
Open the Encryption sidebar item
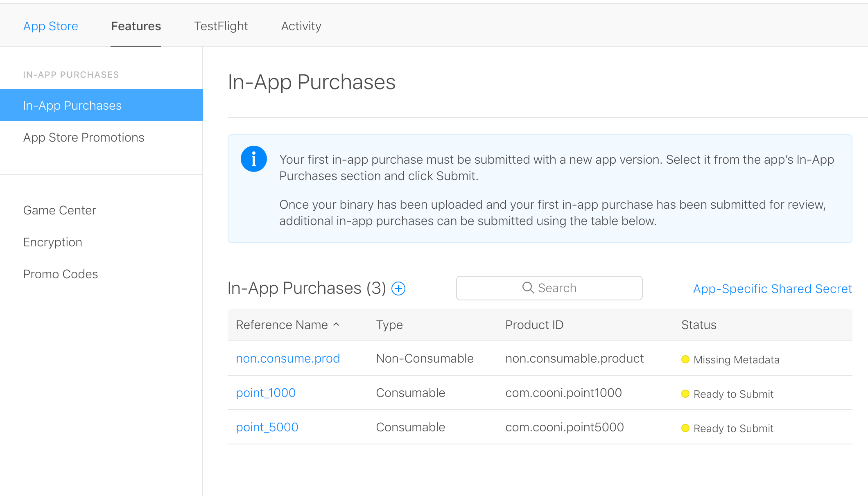53,242
